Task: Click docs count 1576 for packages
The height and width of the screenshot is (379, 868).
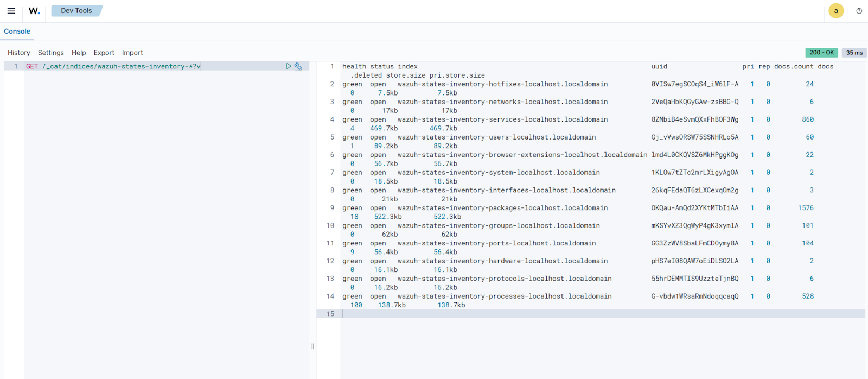Action: pos(806,208)
